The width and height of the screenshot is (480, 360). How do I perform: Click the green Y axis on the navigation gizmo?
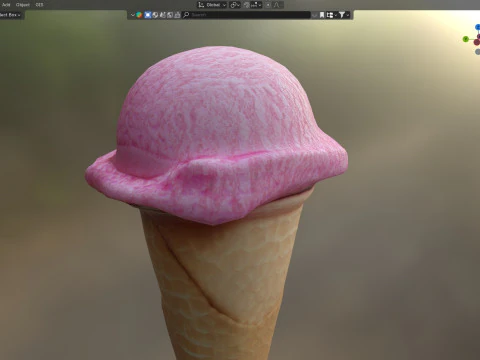coord(466,39)
